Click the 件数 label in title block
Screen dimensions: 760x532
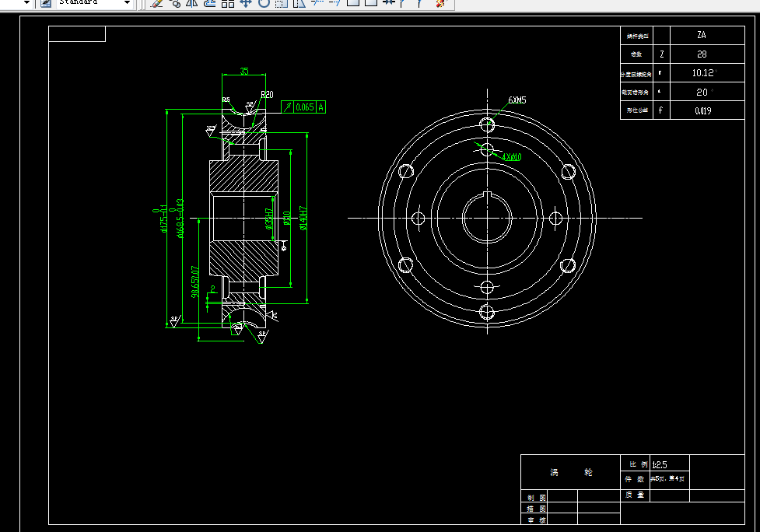pos(635,479)
